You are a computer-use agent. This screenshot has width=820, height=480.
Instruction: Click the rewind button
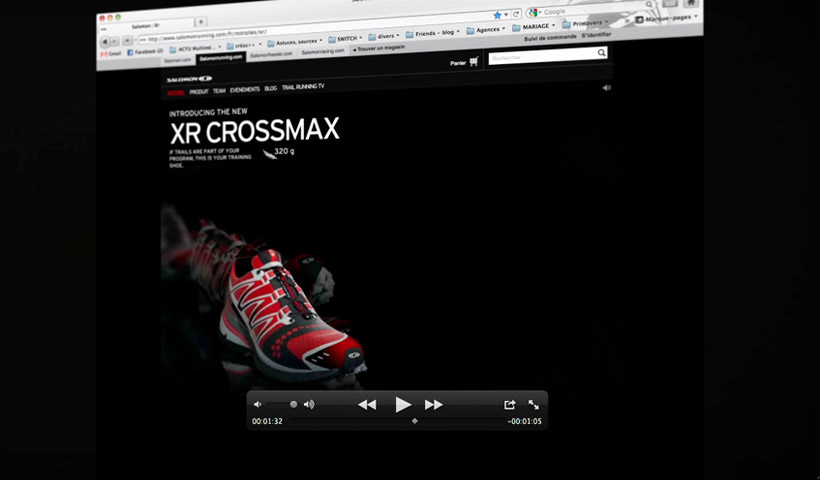point(367,404)
